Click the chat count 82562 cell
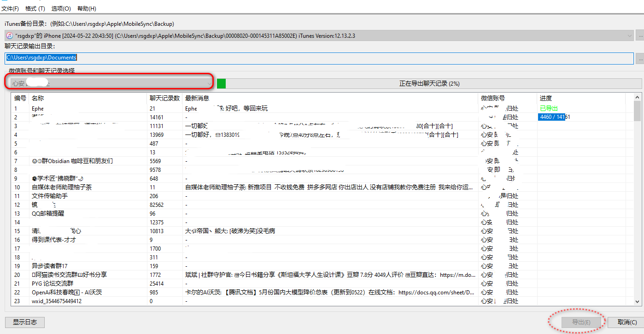Viewport: 644px width, 334px height. tap(157, 205)
